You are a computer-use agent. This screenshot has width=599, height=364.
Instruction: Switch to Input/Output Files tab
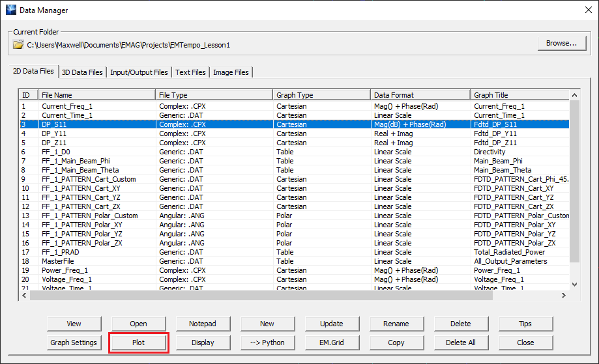tap(138, 72)
